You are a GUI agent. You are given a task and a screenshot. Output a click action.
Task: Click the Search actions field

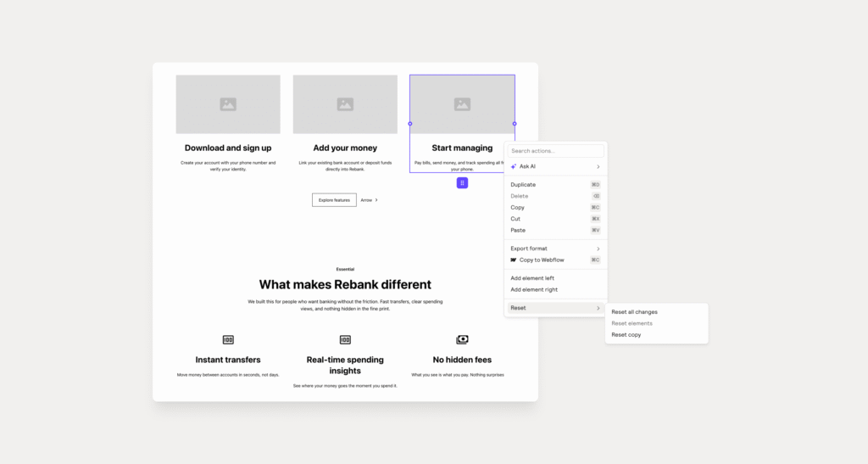pyautogui.click(x=555, y=151)
